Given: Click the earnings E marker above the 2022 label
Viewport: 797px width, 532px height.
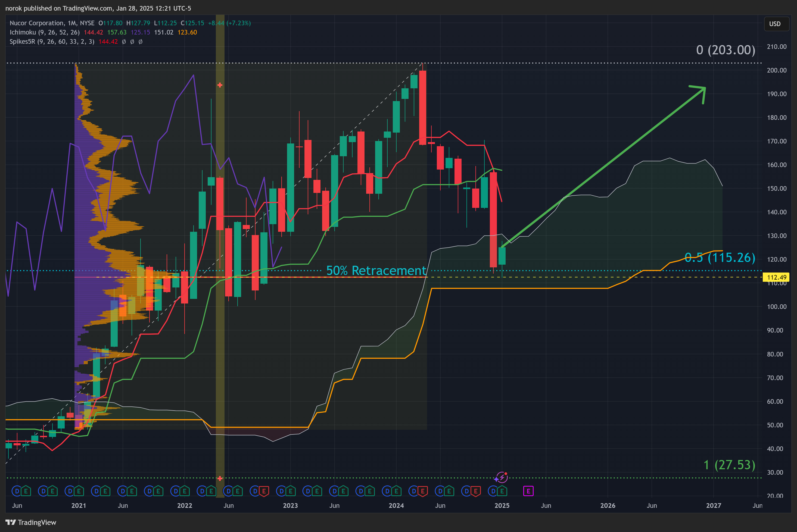Looking at the screenshot, I should [185, 491].
